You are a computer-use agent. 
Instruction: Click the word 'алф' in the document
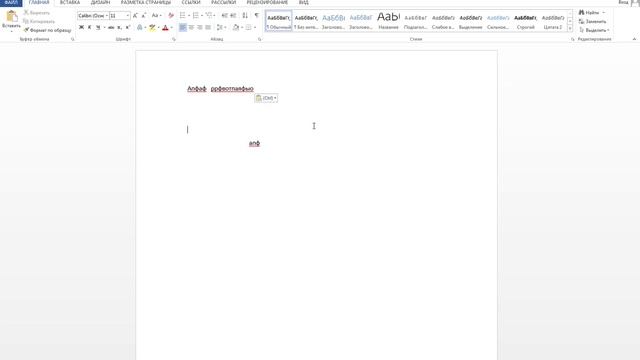pos(254,143)
